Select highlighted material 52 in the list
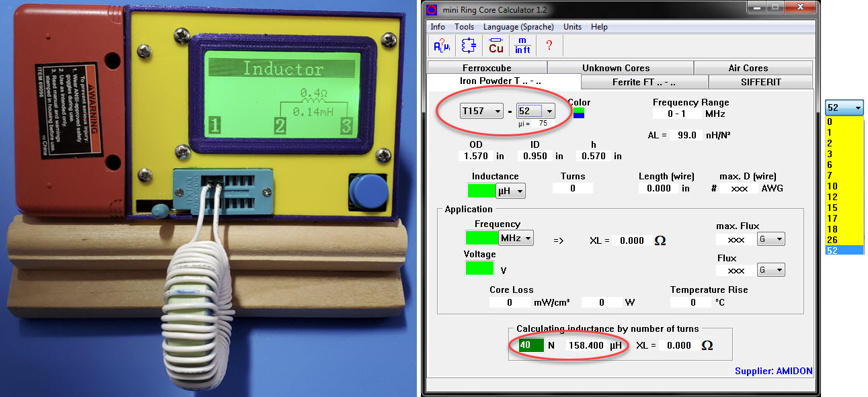 pyautogui.click(x=844, y=251)
